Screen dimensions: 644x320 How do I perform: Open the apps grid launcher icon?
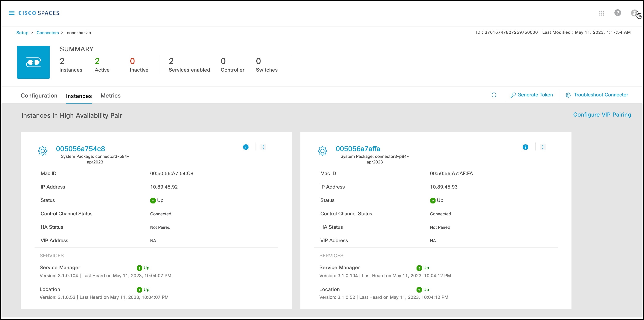(602, 13)
